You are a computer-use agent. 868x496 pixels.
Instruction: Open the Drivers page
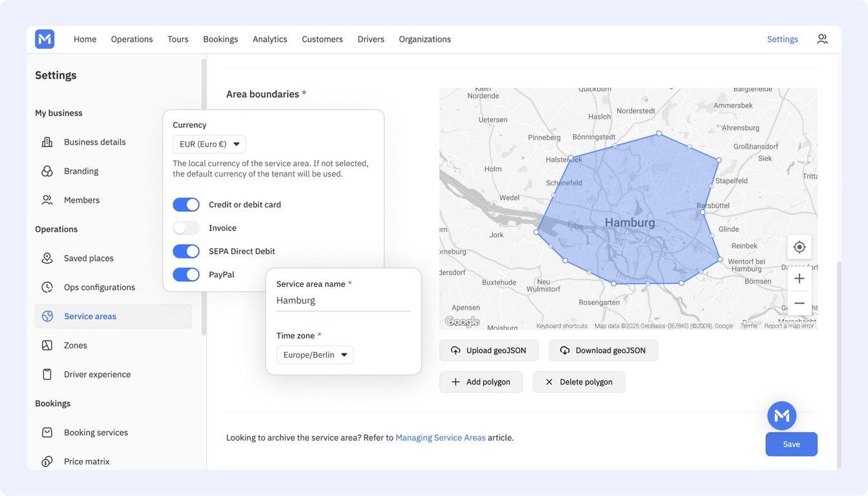point(371,39)
